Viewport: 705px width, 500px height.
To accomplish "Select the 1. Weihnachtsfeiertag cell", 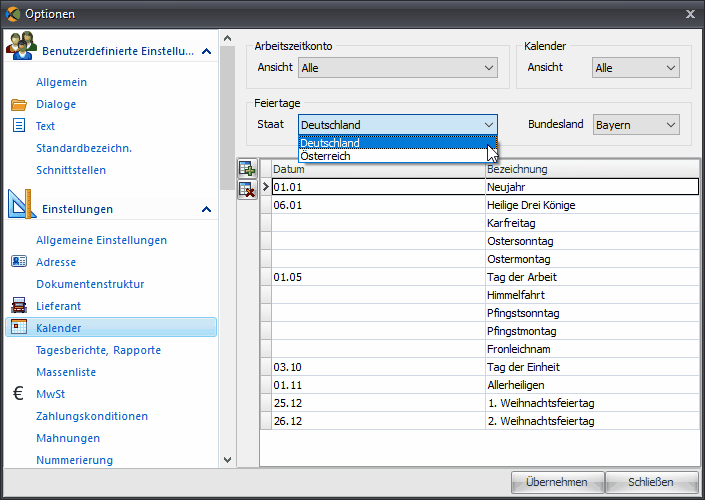I will click(592, 403).
